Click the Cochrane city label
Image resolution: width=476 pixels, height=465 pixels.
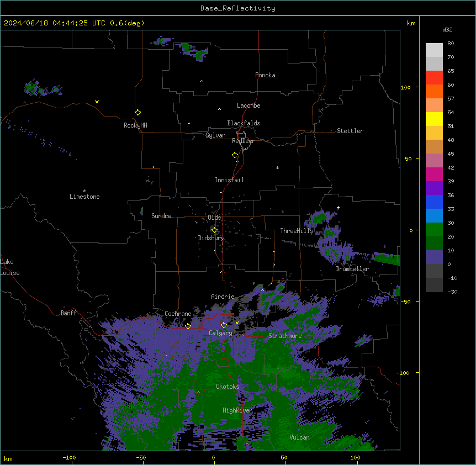point(178,314)
